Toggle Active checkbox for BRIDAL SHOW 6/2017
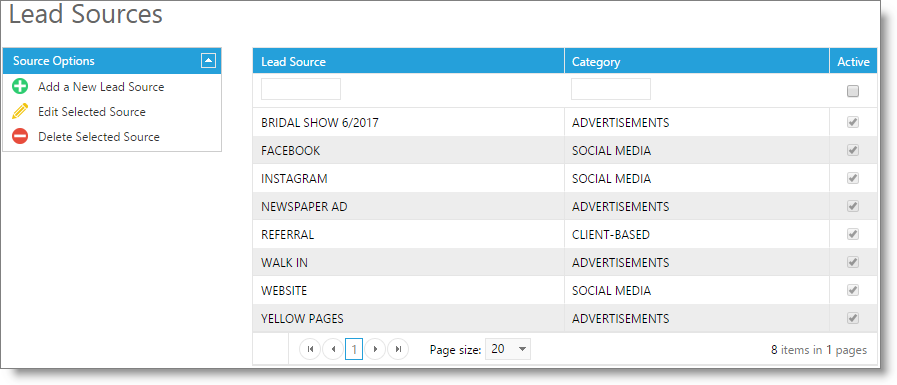Viewport: 897px width, 385px height. point(853,122)
